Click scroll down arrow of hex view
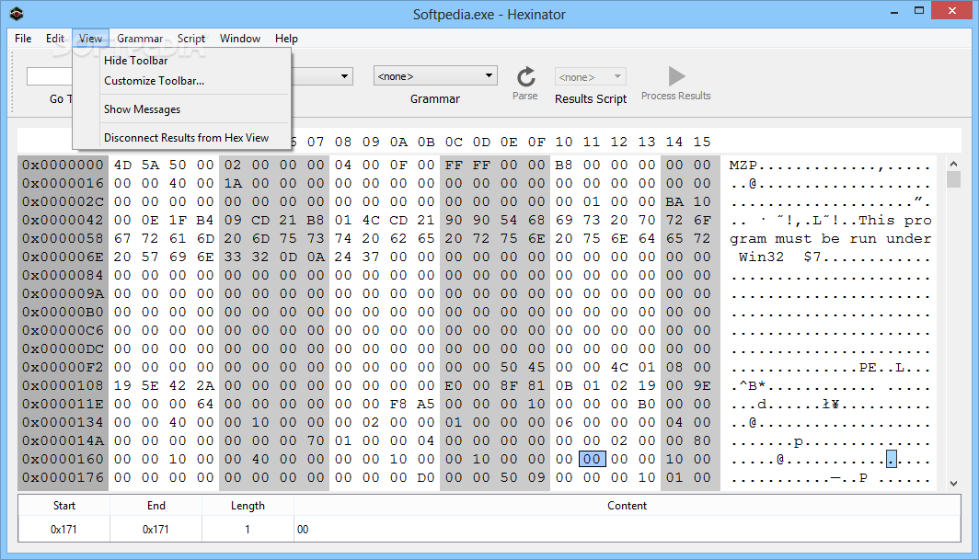Viewport: 979px width, 560px height. [x=953, y=483]
